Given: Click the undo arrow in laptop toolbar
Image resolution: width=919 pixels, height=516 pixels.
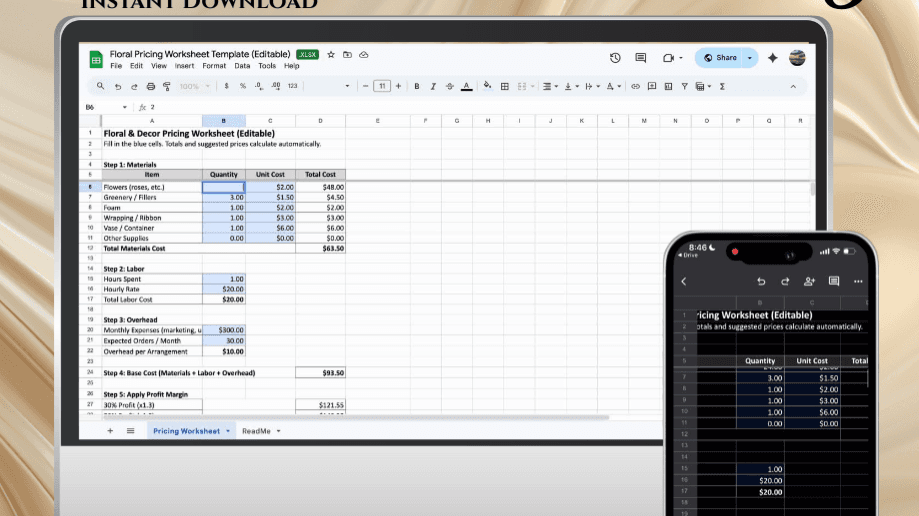Looking at the screenshot, I should (x=118, y=86).
